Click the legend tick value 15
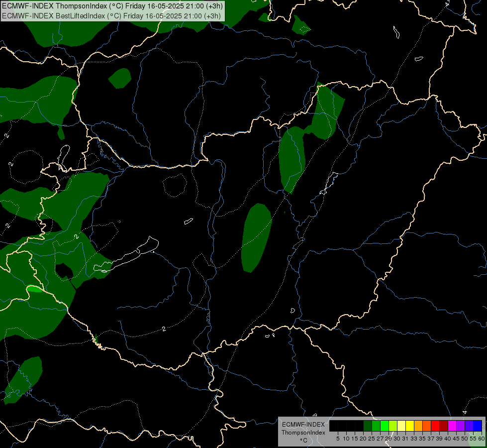The image size is (487, 448). point(355,439)
